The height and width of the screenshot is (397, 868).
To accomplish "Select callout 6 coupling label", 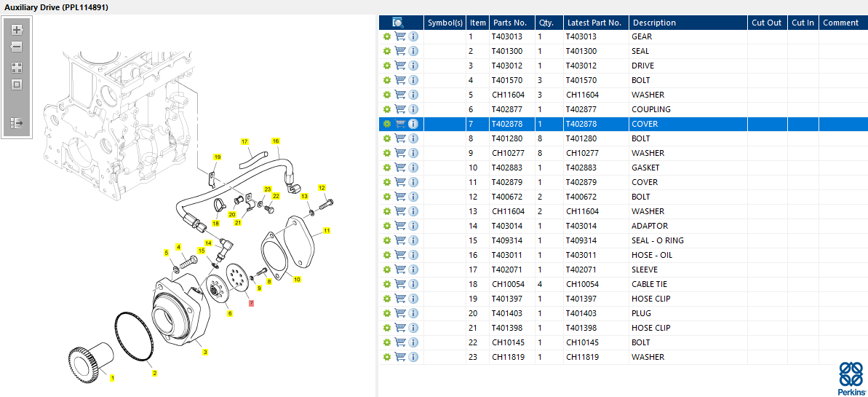I will [x=229, y=313].
